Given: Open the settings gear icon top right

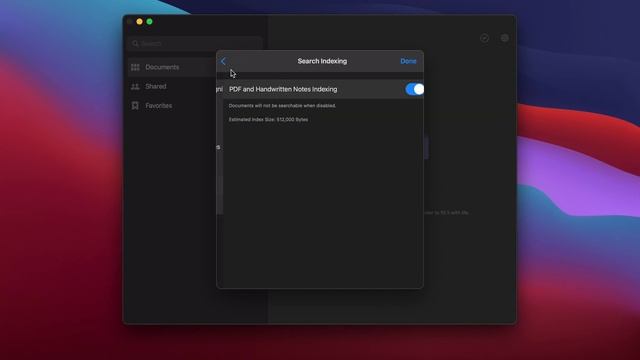Looking at the screenshot, I should tap(505, 38).
